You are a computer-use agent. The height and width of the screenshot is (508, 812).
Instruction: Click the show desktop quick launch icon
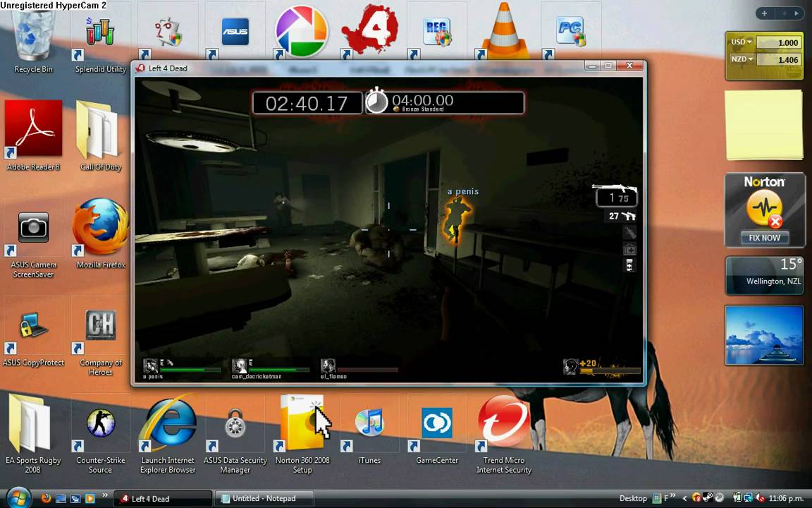point(61,499)
